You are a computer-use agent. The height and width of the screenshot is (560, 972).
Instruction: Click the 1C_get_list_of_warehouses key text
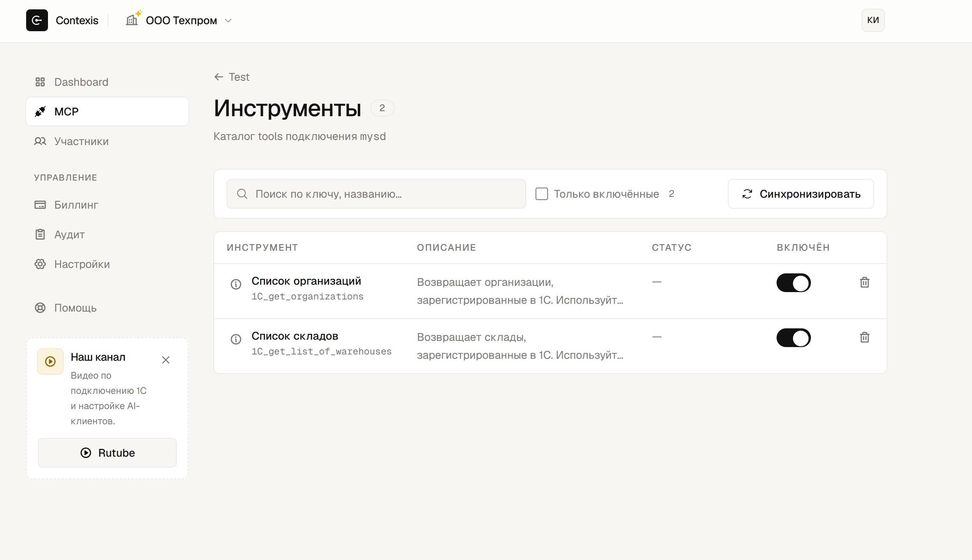pos(321,351)
